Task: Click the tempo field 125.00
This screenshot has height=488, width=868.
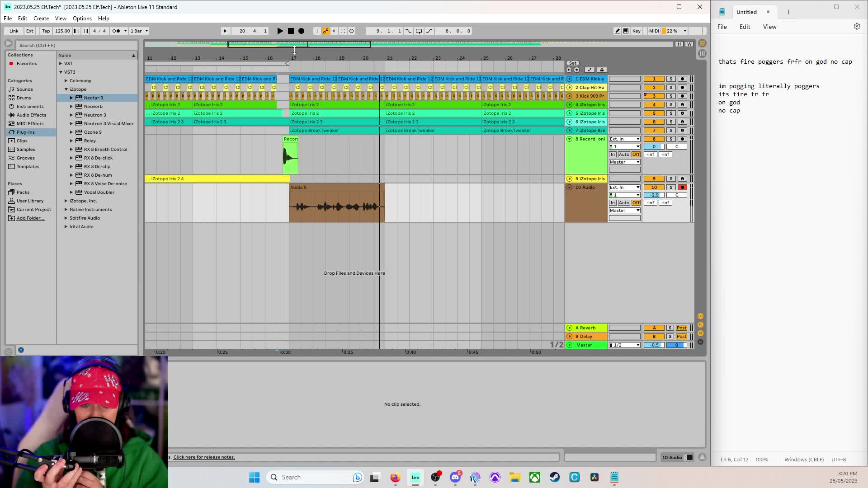Action: click(62, 31)
